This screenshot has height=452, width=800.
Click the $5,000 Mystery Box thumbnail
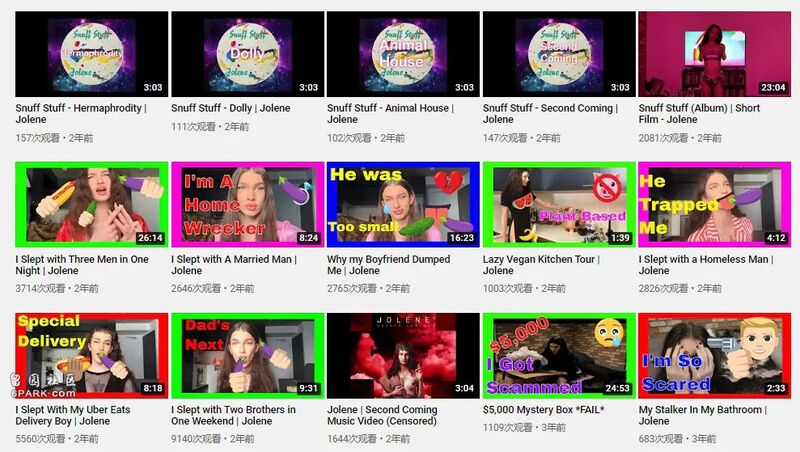559,356
